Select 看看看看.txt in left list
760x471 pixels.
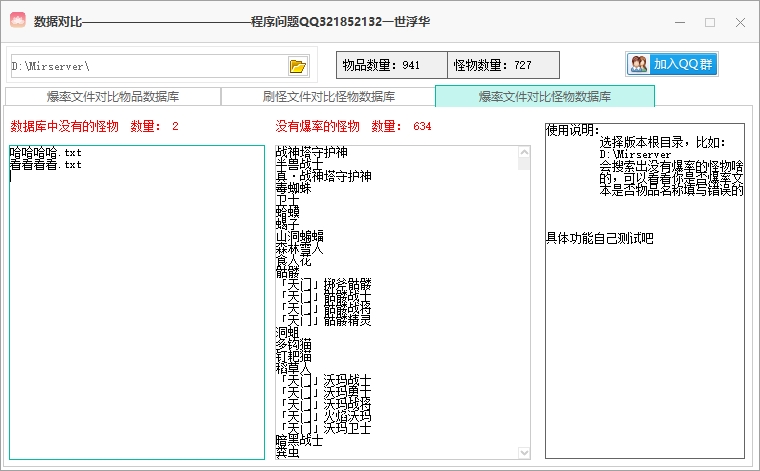point(46,165)
